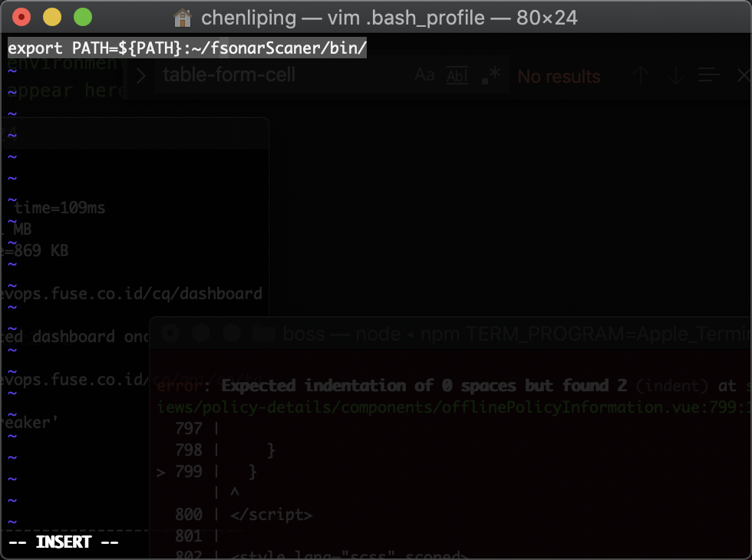Click the offlinePolicyInformation.vue:799 file path

click(454, 407)
